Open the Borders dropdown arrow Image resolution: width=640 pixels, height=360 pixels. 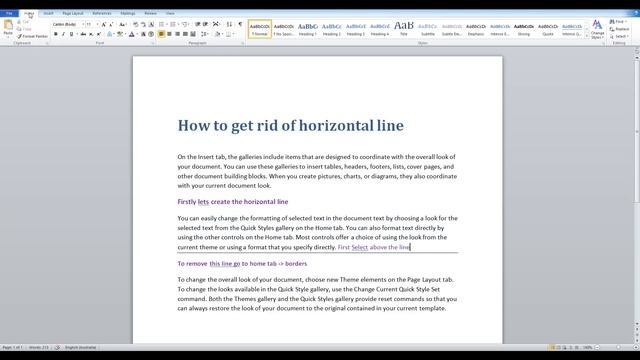tap(233, 34)
